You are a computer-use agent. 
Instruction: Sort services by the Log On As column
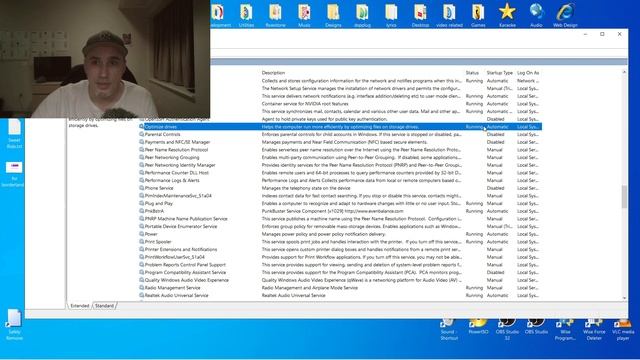528,73
